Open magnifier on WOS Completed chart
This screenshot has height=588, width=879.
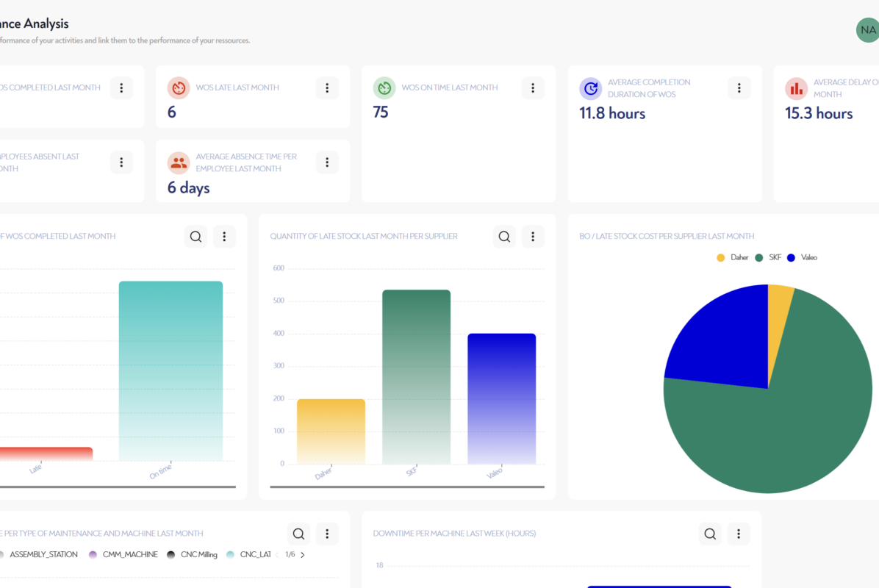click(195, 237)
